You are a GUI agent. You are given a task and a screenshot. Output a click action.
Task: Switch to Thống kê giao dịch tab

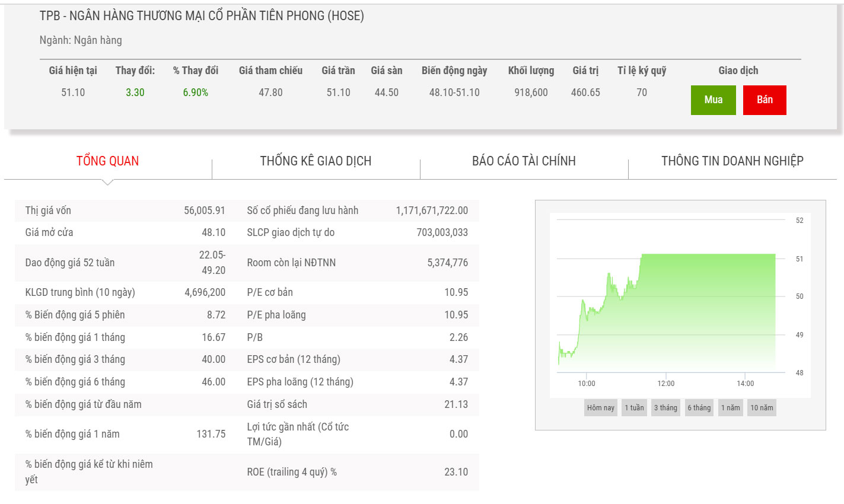coord(316,161)
